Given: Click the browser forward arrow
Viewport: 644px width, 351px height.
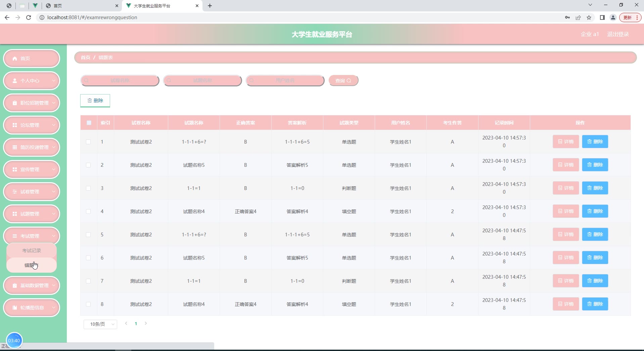Looking at the screenshot, I should tap(18, 17).
